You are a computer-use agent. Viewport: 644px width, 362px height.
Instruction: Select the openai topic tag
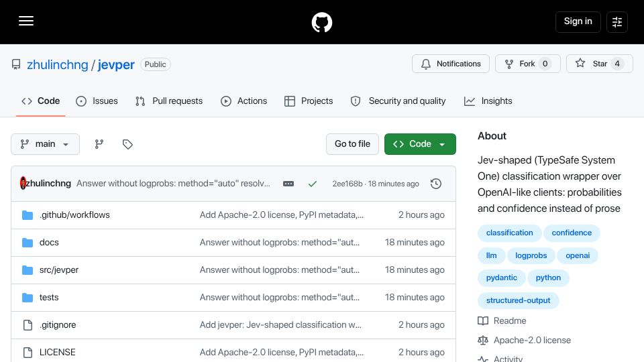point(578,255)
